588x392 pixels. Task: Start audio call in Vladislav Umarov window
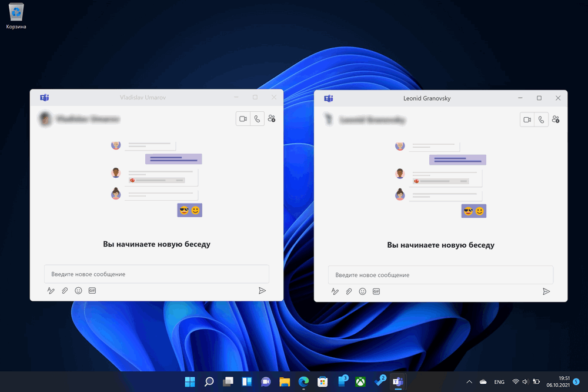point(258,119)
